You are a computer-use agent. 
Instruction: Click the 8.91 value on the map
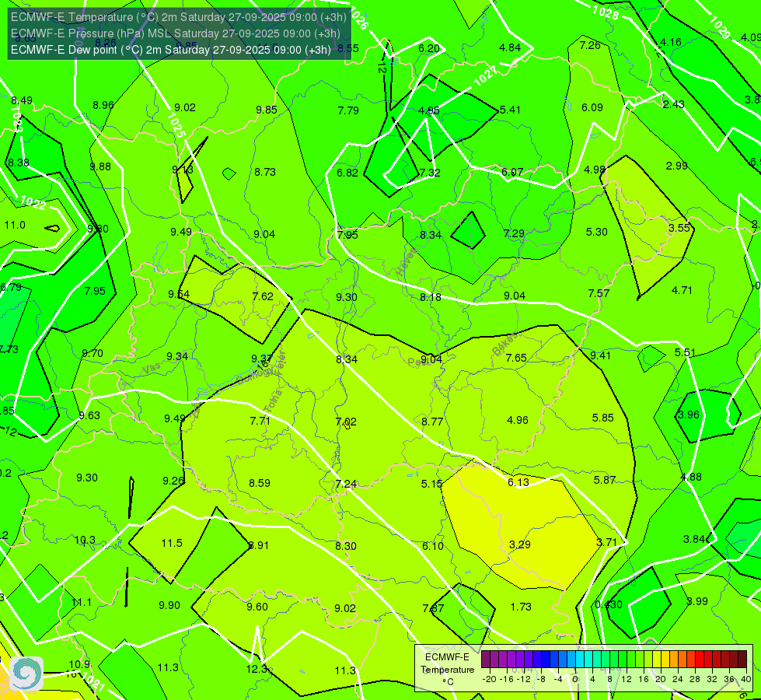click(258, 545)
